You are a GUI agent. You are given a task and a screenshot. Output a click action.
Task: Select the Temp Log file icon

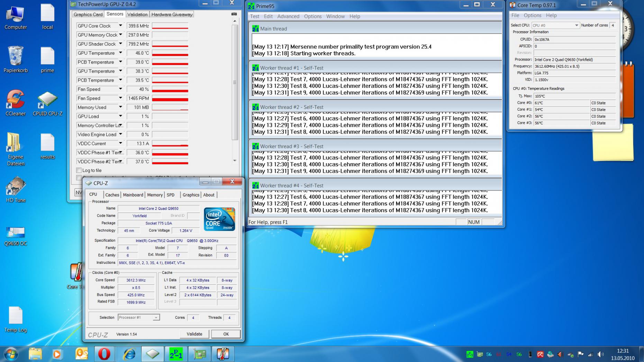coord(16,319)
